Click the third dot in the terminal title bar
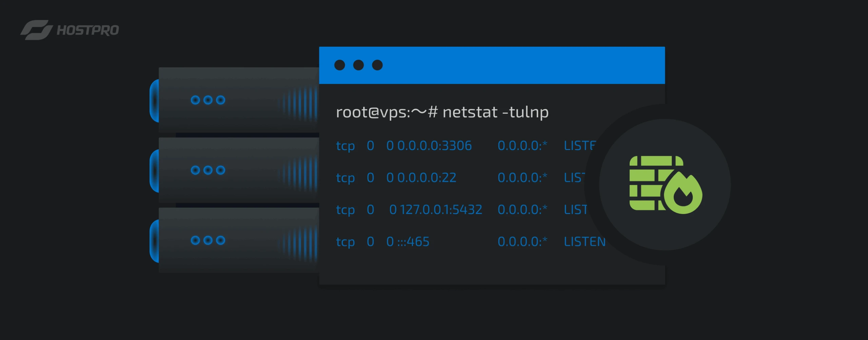Image resolution: width=868 pixels, height=340 pixels. [377, 65]
